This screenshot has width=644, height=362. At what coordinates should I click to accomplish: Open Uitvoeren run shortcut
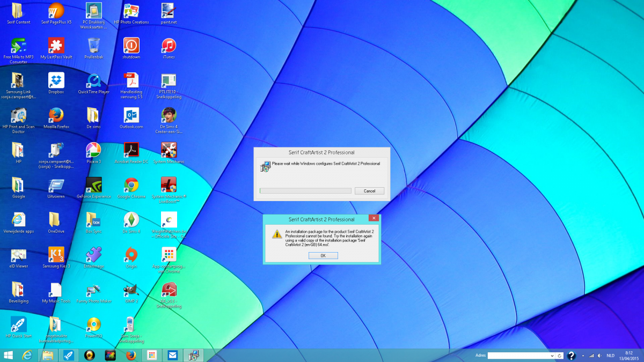coord(56,188)
